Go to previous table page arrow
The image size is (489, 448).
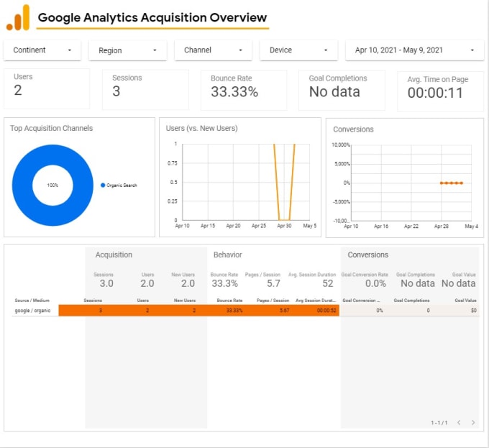point(459,422)
